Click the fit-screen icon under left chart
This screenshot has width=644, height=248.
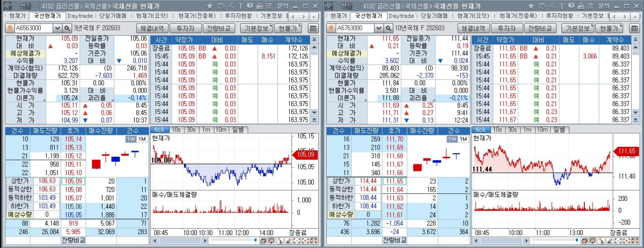(x=314, y=241)
